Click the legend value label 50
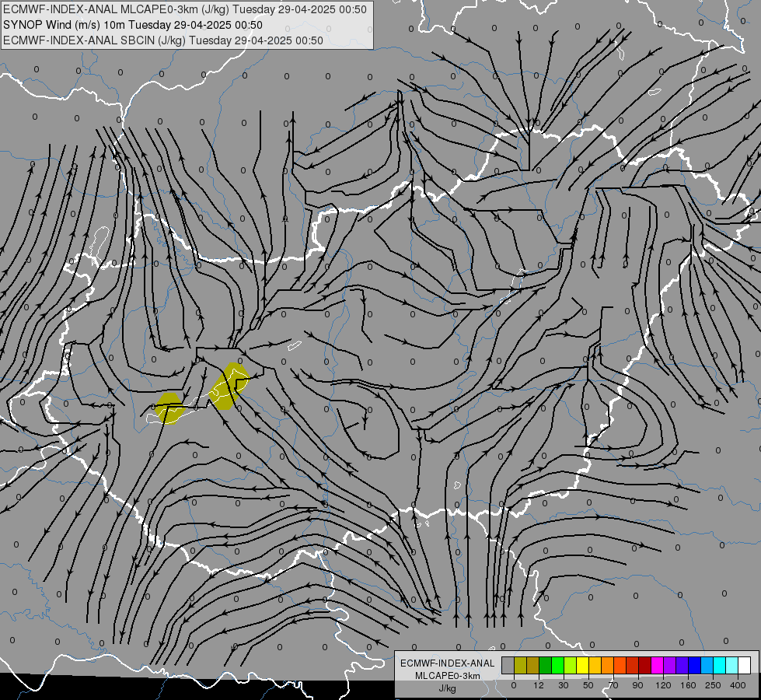This screenshot has height=700, width=761. click(588, 685)
